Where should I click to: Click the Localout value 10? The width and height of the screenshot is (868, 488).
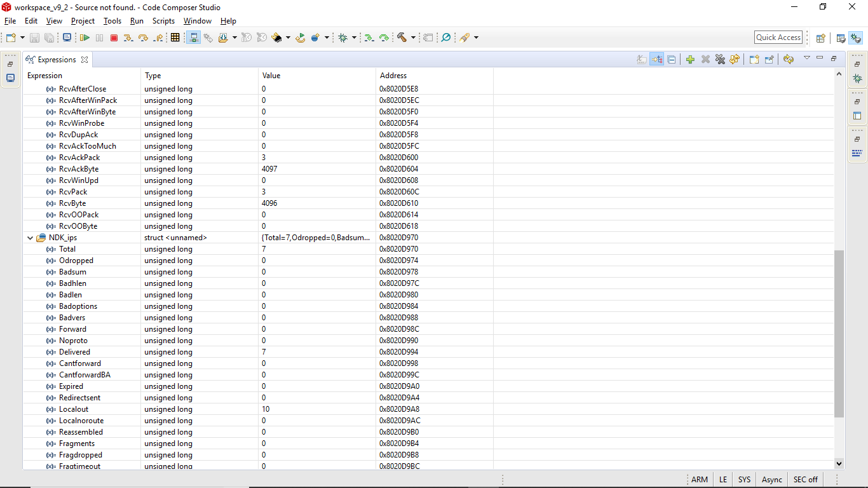point(266,409)
